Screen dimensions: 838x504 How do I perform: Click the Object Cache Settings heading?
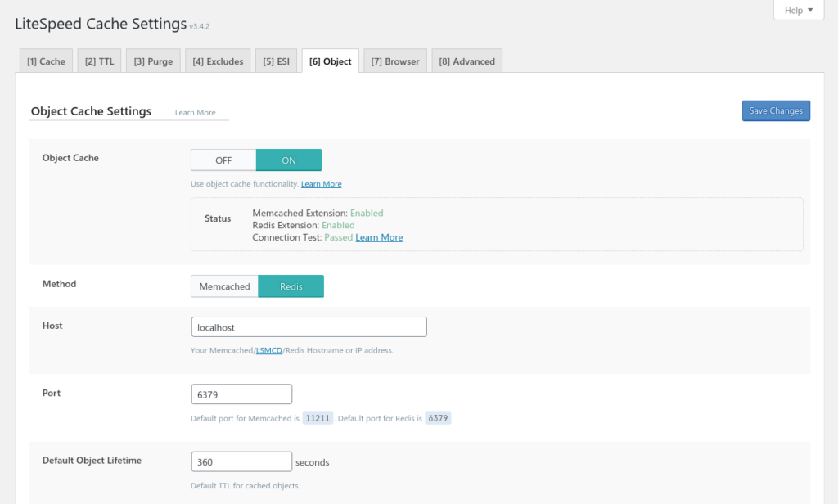91,111
